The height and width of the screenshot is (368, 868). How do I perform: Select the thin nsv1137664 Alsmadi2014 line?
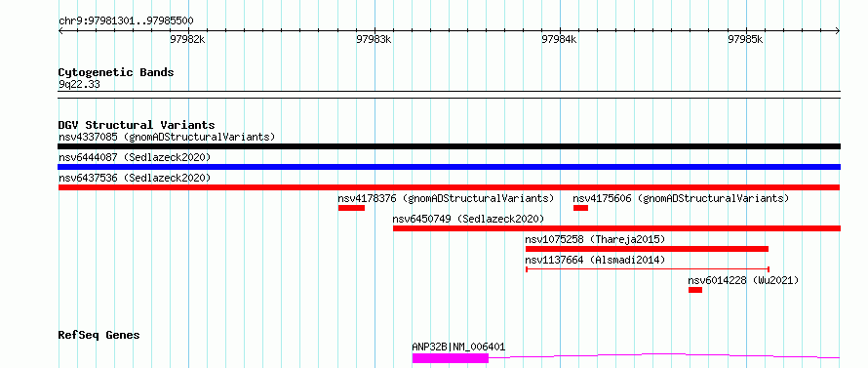tap(648, 269)
